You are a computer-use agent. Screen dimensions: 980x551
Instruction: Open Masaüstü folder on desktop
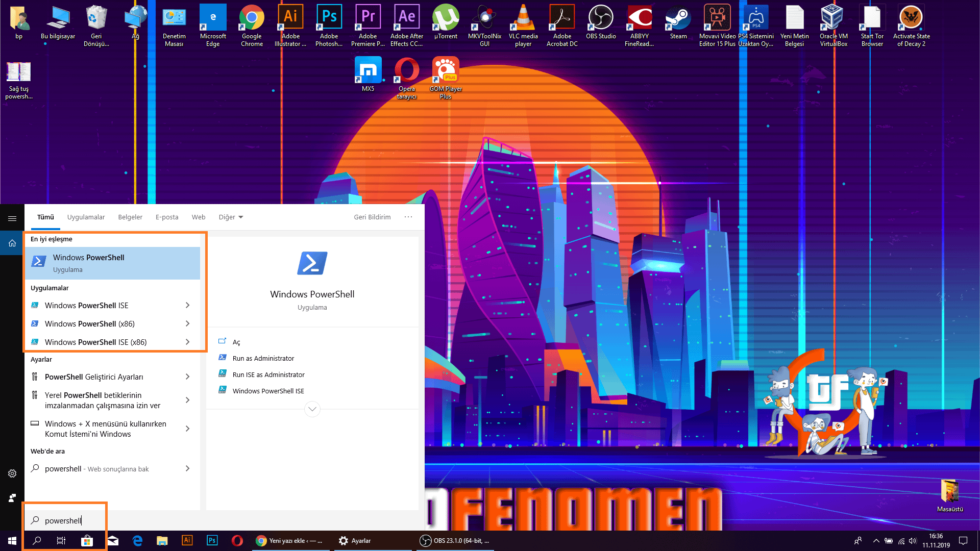tap(950, 495)
